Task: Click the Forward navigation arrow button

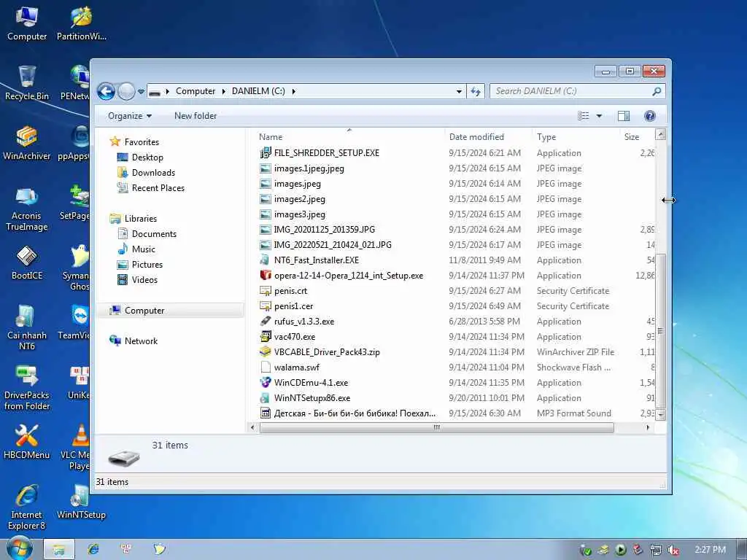Action: tap(126, 91)
